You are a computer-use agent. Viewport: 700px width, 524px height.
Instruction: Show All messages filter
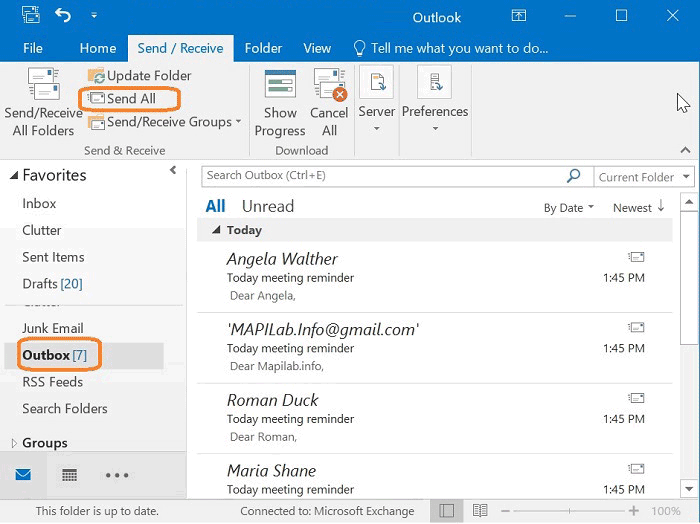pos(215,206)
